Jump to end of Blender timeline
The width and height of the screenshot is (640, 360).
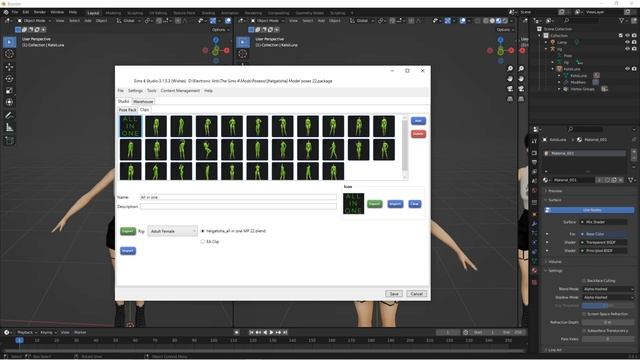tap(285, 332)
